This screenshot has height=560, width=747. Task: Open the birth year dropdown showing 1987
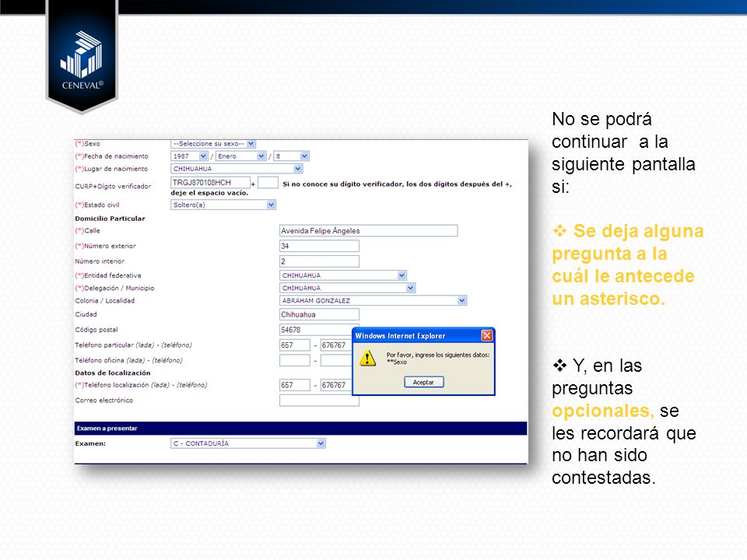pos(189,156)
